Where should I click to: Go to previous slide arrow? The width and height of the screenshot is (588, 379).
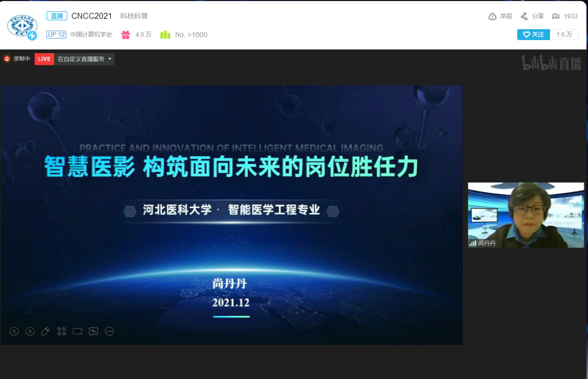(x=14, y=332)
